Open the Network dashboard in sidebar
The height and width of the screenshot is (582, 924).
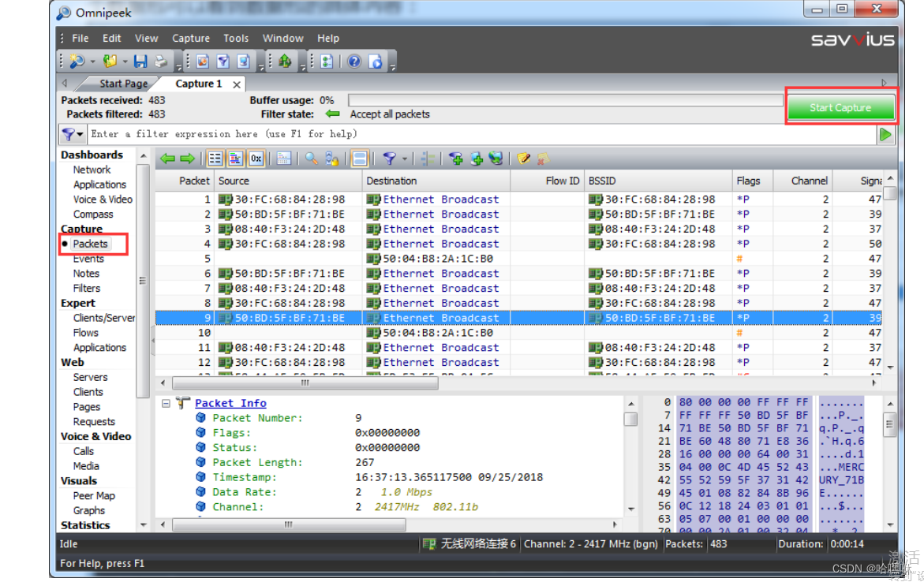(92, 170)
